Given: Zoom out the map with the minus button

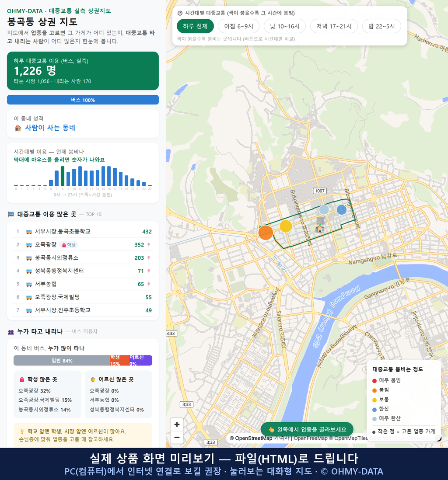Looking at the screenshot, I should 177,437.
